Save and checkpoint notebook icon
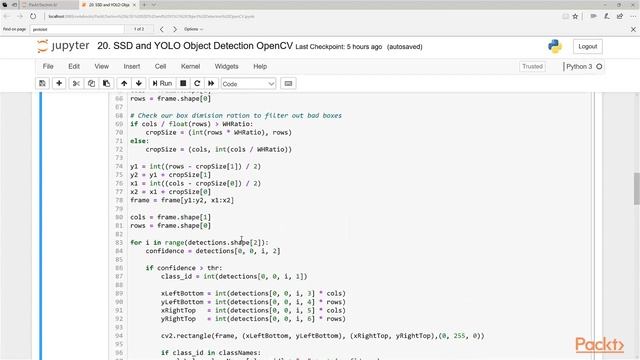Image resolution: width=640 pixels, height=360 pixels. pos(42,83)
